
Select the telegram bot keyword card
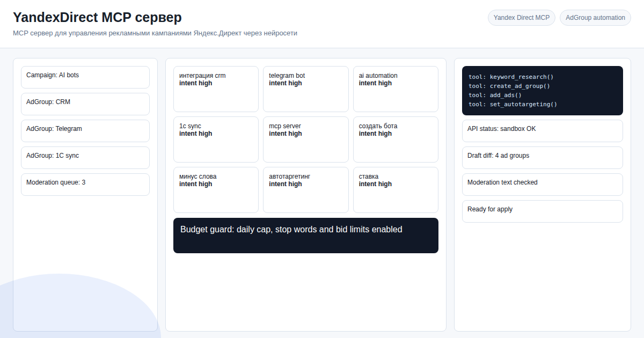click(306, 89)
